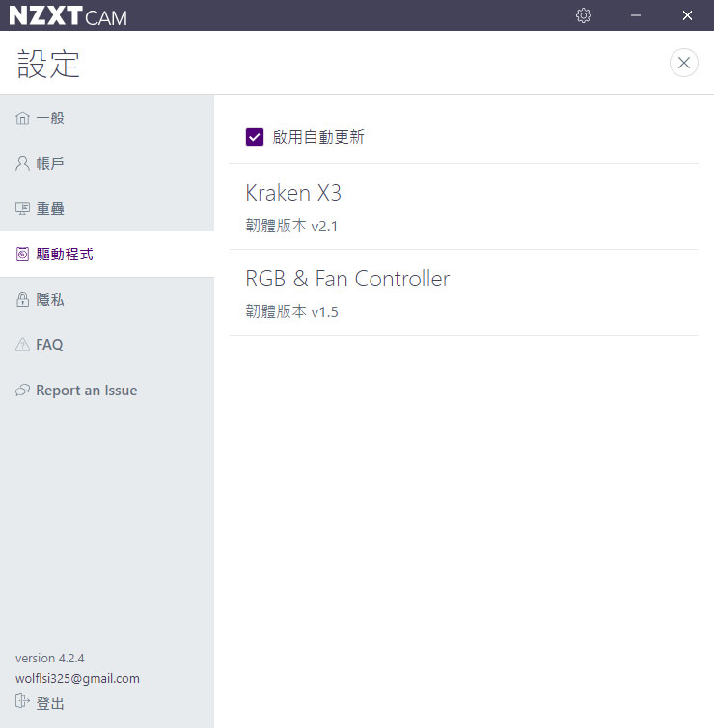Open the 一般 settings section

tap(107, 119)
